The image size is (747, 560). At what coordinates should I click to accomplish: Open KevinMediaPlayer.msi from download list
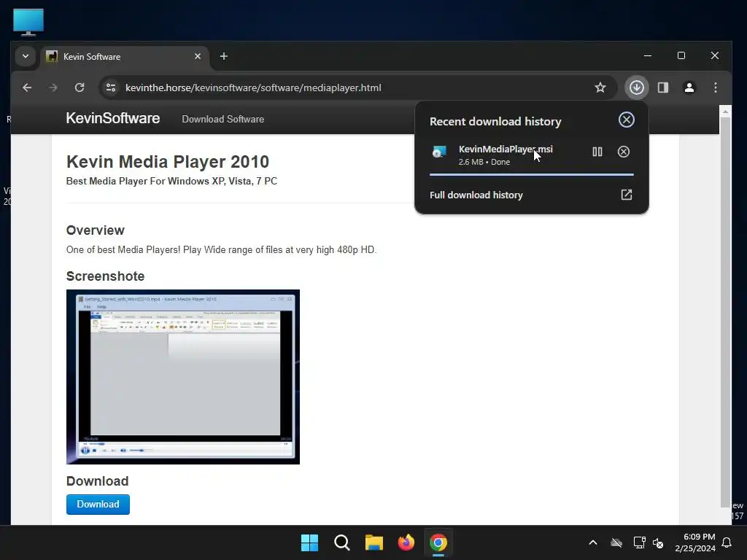point(505,149)
